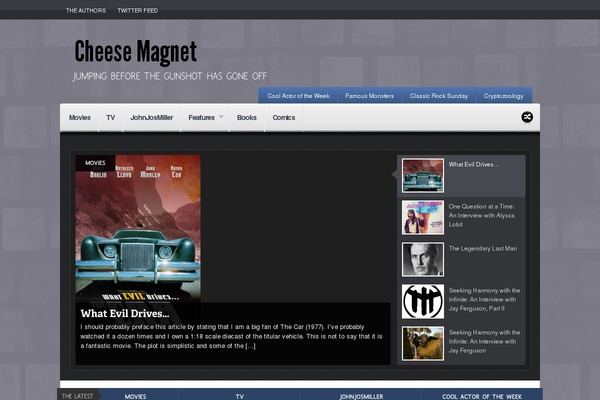Open TV section in bottom latest bar

pyautogui.click(x=240, y=397)
